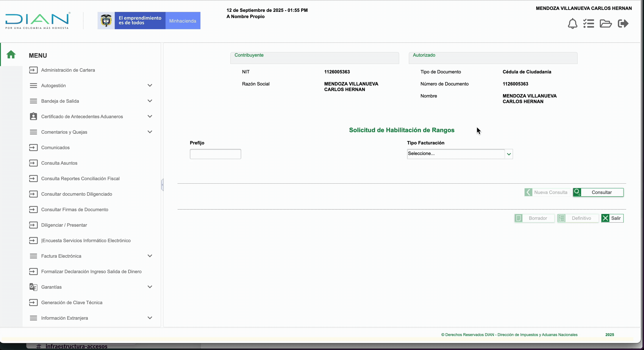Click the Autorizado panel header
The width and height of the screenshot is (644, 350).
493,58
